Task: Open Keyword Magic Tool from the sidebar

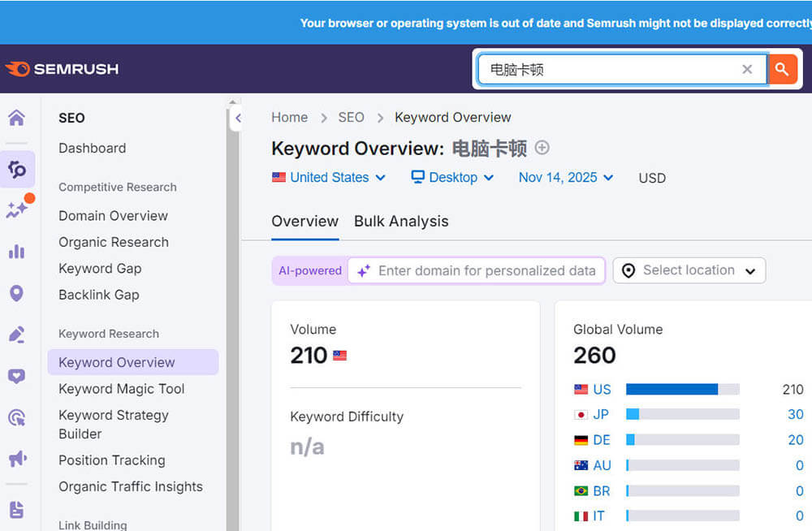Action: [x=121, y=389]
